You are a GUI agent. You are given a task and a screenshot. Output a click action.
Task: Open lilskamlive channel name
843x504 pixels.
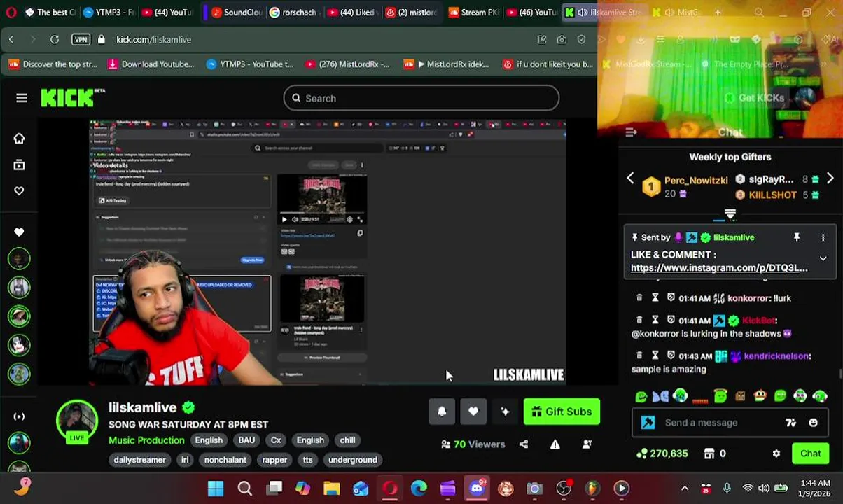[143, 407]
